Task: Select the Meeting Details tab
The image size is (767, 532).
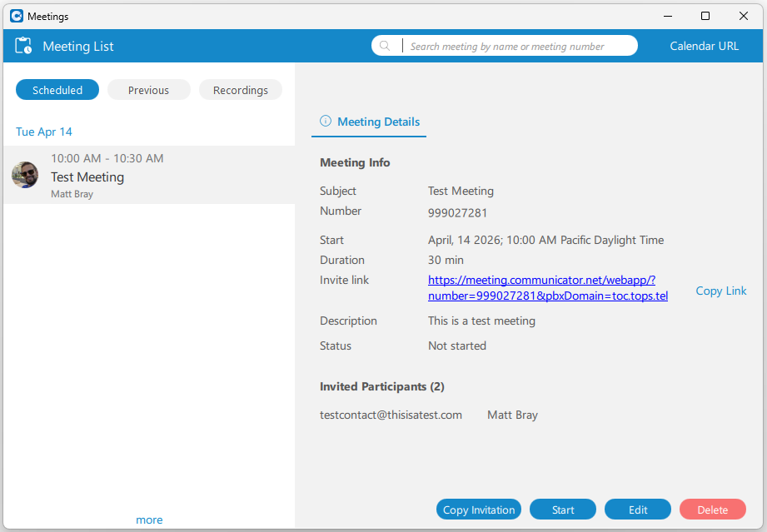Action: tap(377, 122)
